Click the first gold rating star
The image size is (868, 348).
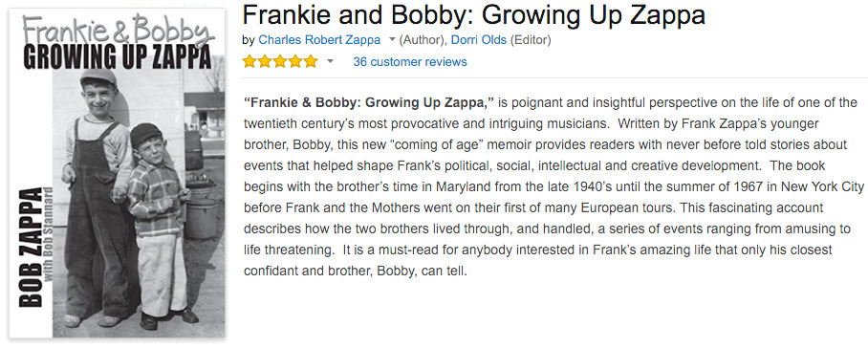[x=250, y=61]
